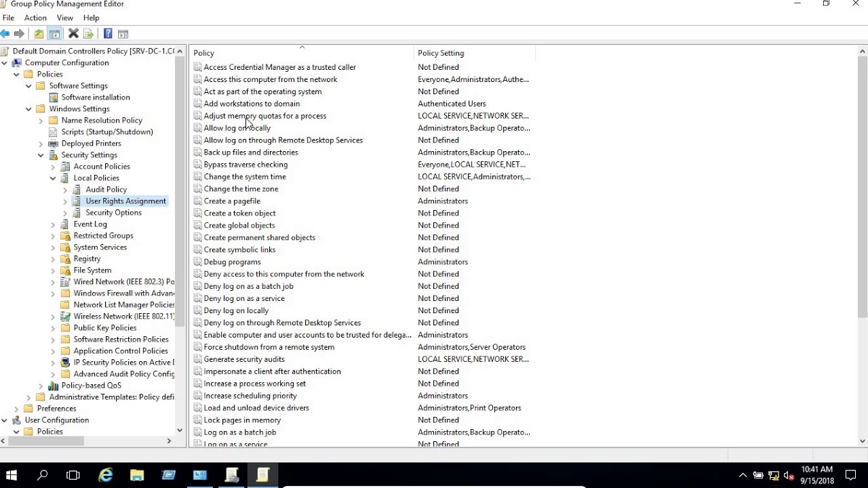Screen dimensions: 868x488
Task: Show hidden system tray icons
Action: (x=743, y=475)
